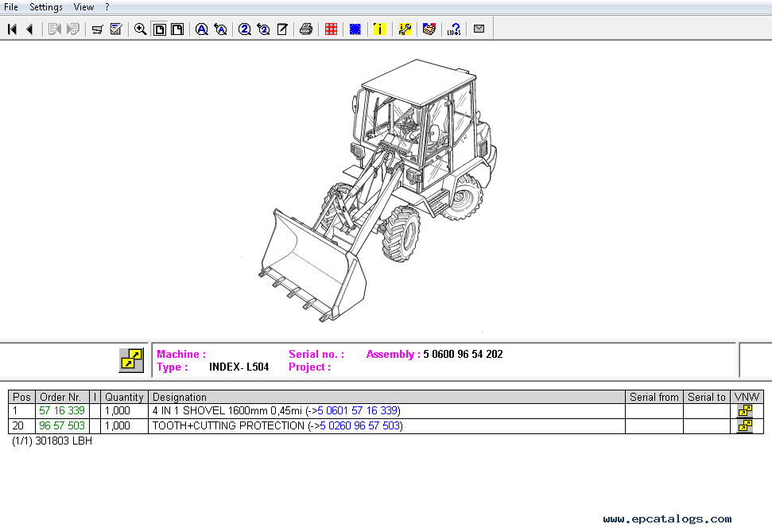Click the '2' magnifier icon with arrow
Screen dimensions: 772x532
click(263, 29)
